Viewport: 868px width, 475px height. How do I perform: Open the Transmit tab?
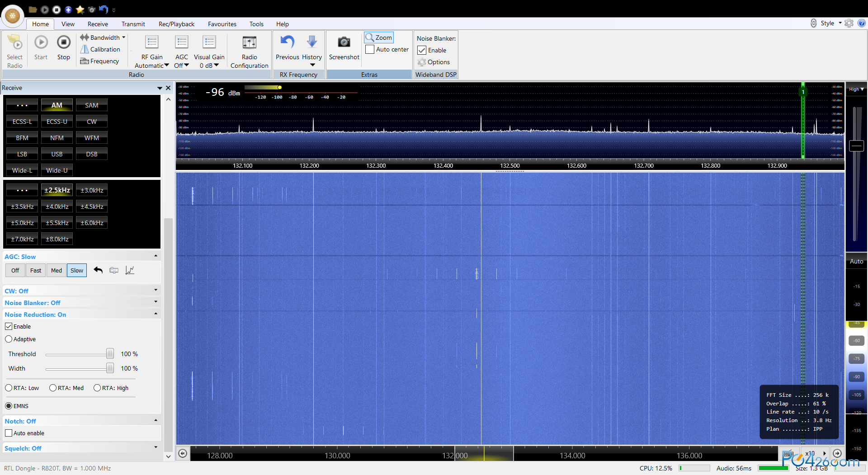(x=133, y=24)
